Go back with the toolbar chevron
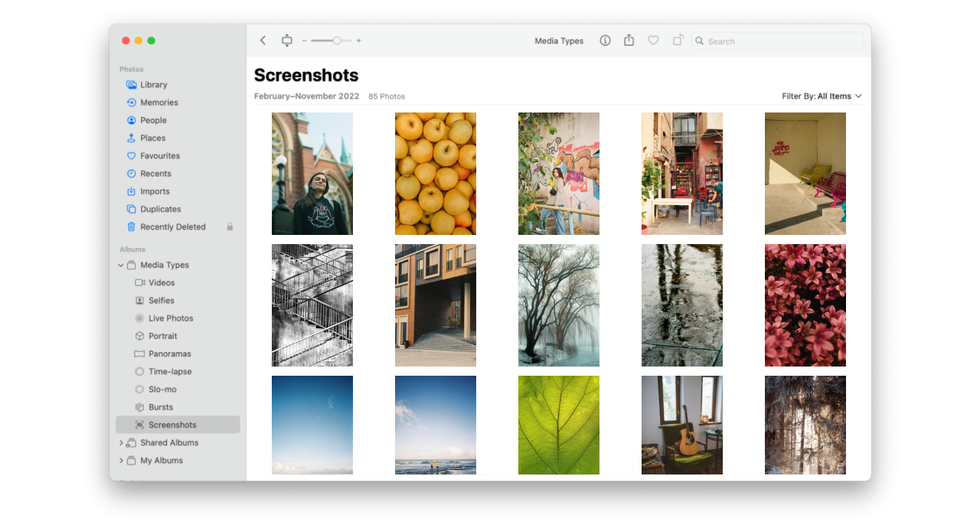The image size is (980, 528). 263,41
